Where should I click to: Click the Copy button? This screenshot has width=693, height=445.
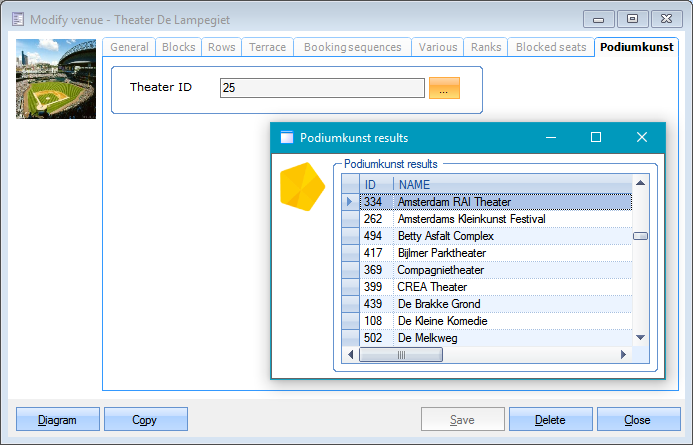pyautogui.click(x=145, y=420)
